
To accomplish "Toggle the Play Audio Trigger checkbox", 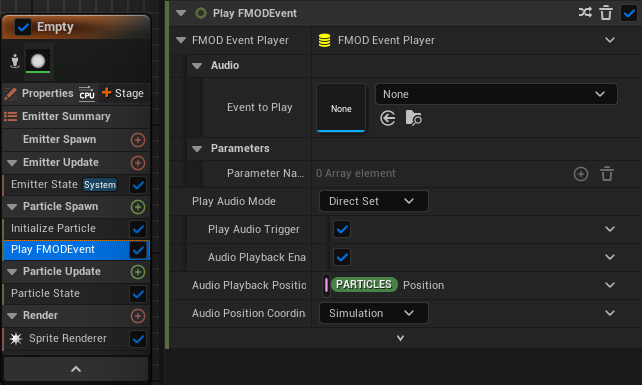I will click(342, 229).
